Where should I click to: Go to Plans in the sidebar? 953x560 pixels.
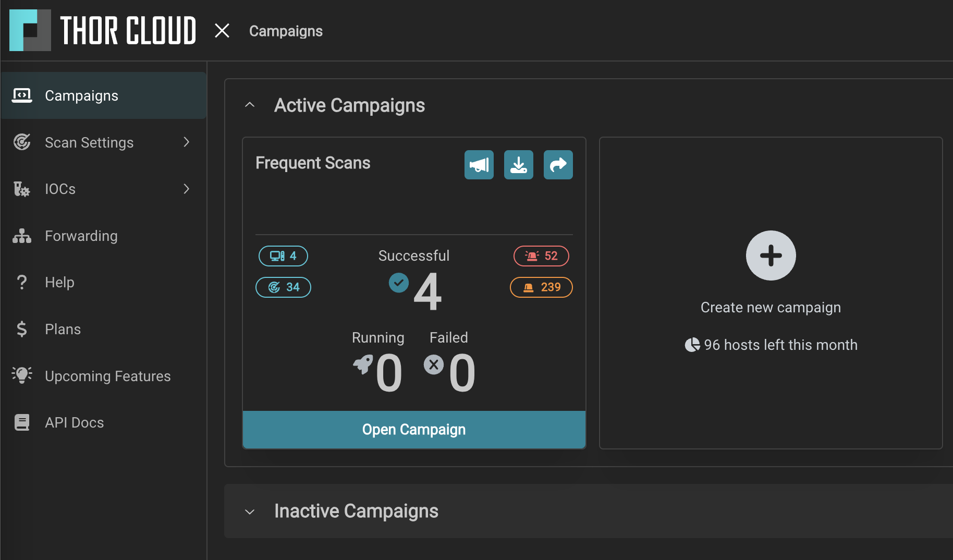(x=63, y=330)
